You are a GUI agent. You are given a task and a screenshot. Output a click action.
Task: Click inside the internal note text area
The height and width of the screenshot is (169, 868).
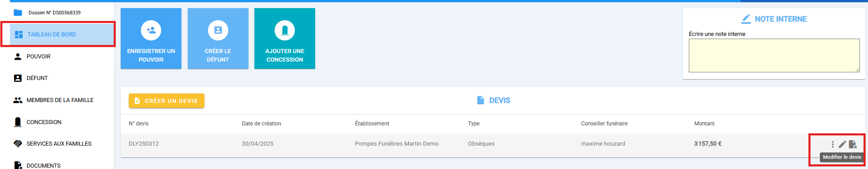[774, 55]
